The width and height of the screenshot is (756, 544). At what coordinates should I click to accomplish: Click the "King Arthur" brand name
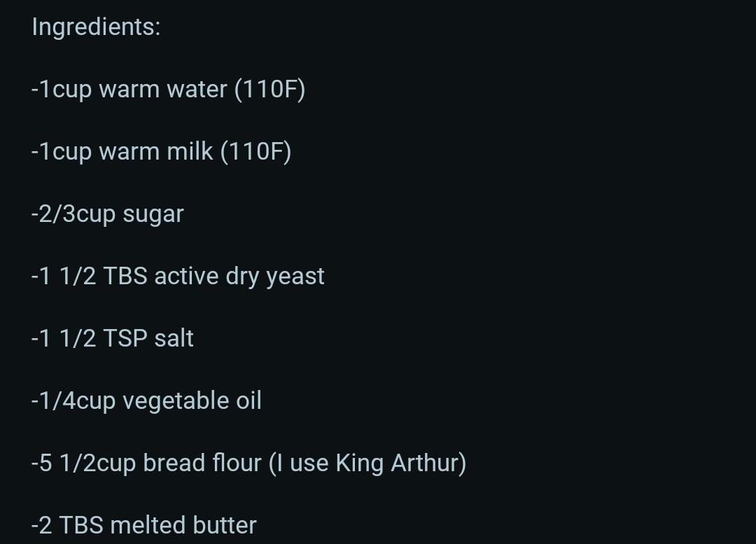(398, 463)
